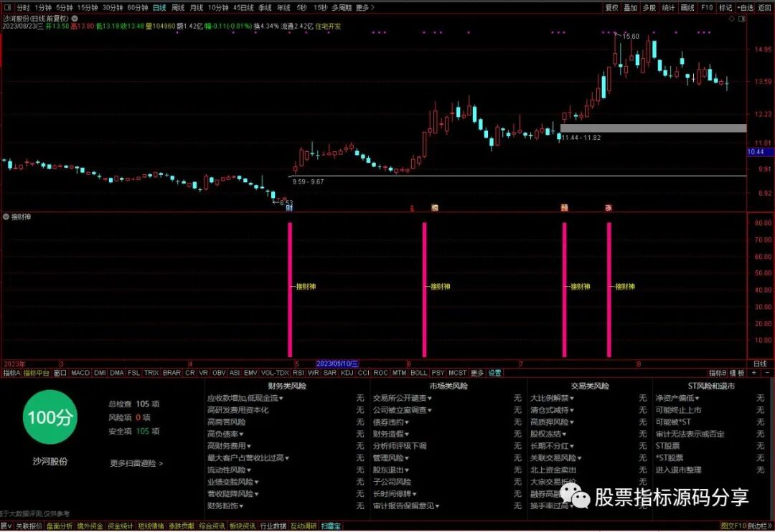This screenshot has height=532, width=775.
Task: Select the BOLL indicator
Action: click(418, 373)
